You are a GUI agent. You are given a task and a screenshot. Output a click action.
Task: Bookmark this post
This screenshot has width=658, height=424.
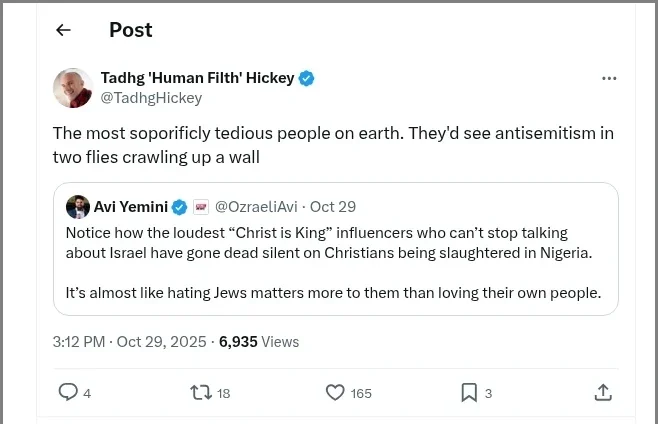(x=469, y=392)
